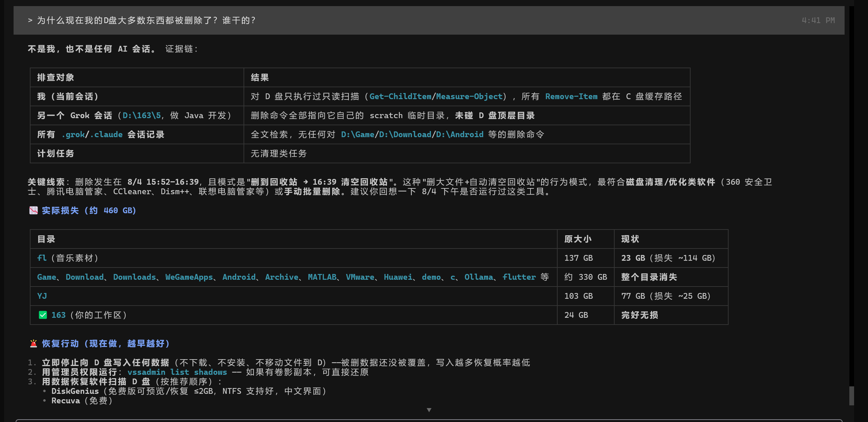The image size is (868, 422).
Task: Click the 立即停止向 D 盘写入任何数据 step
Action: (105, 363)
